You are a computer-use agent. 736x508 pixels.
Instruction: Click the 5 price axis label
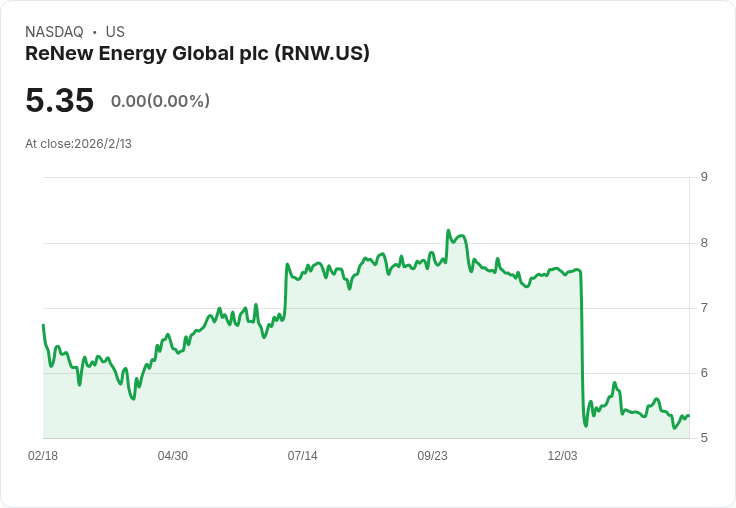[x=704, y=438]
